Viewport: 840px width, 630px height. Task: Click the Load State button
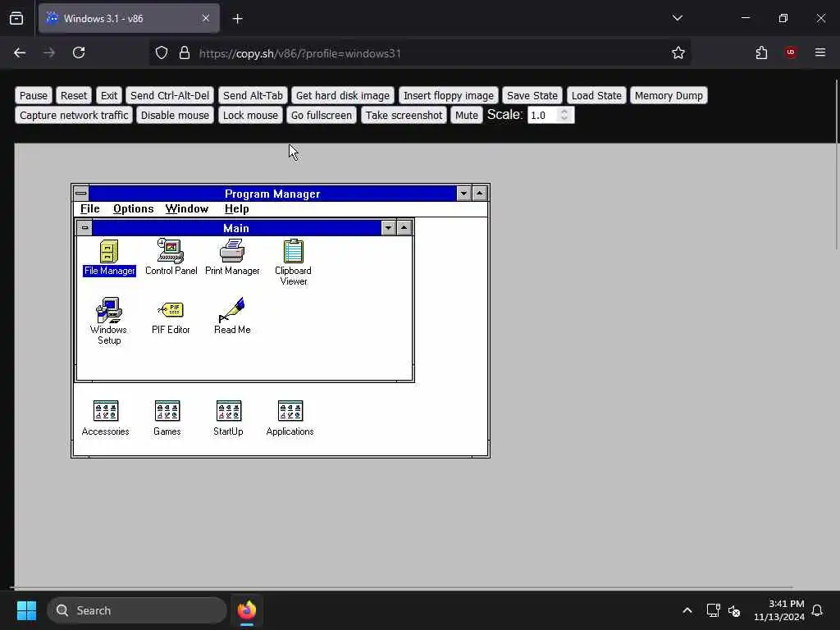pos(596,95)
